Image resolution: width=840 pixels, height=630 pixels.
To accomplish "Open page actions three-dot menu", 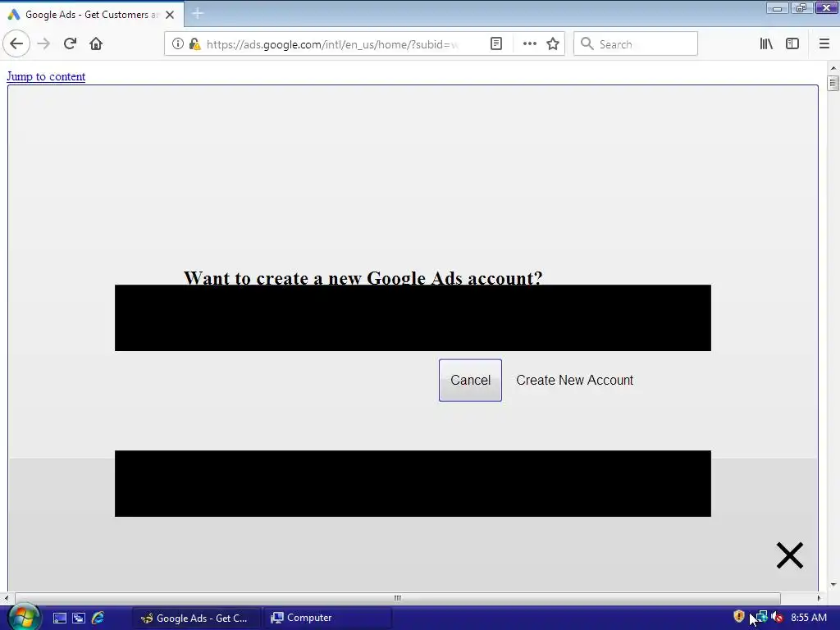I will pos(529,44).
